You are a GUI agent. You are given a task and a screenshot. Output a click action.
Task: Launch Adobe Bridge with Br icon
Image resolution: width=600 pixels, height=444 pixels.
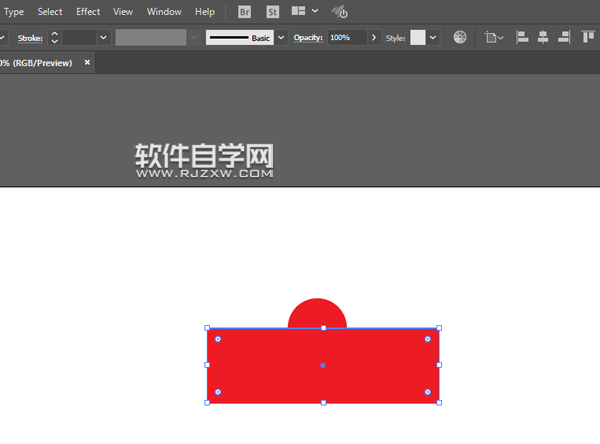(x=245, y=12)
